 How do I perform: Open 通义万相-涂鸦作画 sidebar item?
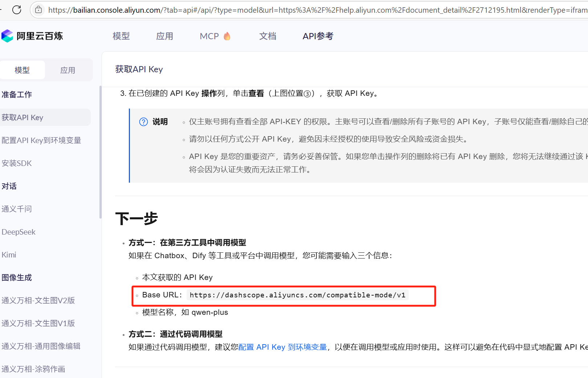(x=33, y=369)
